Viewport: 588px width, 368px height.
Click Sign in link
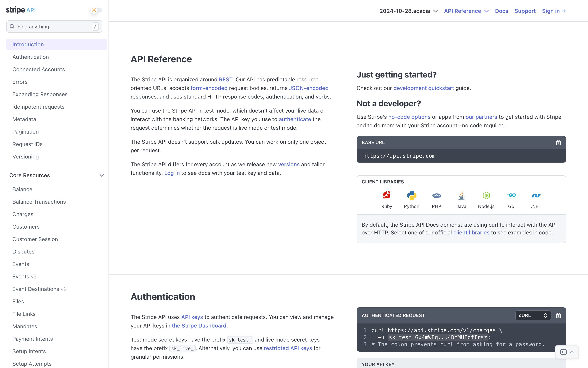click(x=554, y=11)
